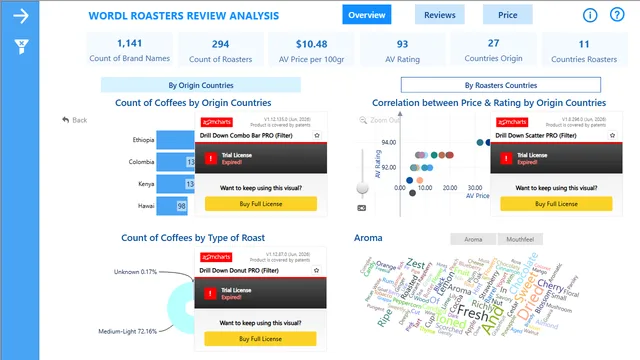Screen dimensions: 640x360
Task: Click the Hawaii bar showing 98
Action: [x=172, y=206]
